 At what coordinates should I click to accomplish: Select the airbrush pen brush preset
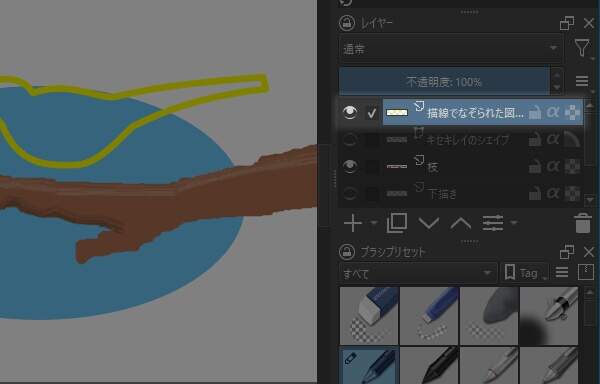pyautogui.click(x=549, y=316)
